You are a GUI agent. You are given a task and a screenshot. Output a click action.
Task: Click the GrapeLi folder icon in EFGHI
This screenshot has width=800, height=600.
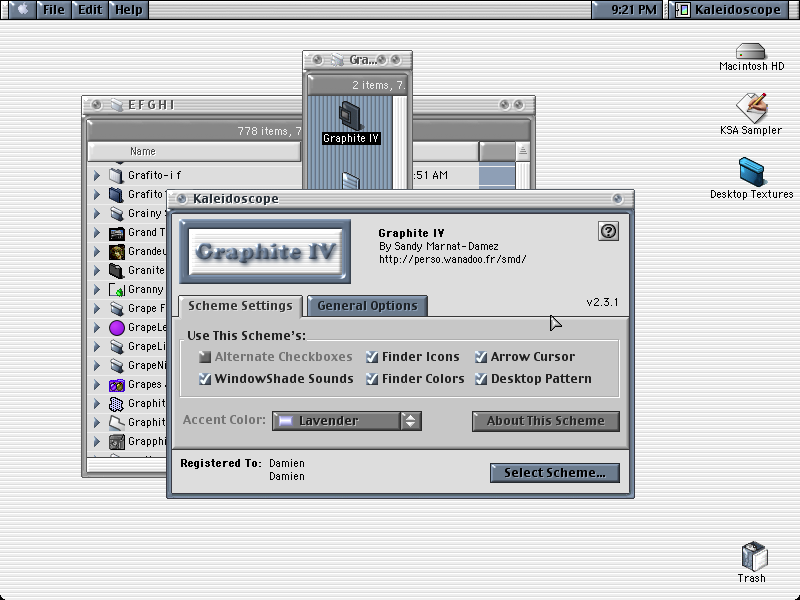coord(116,346)
